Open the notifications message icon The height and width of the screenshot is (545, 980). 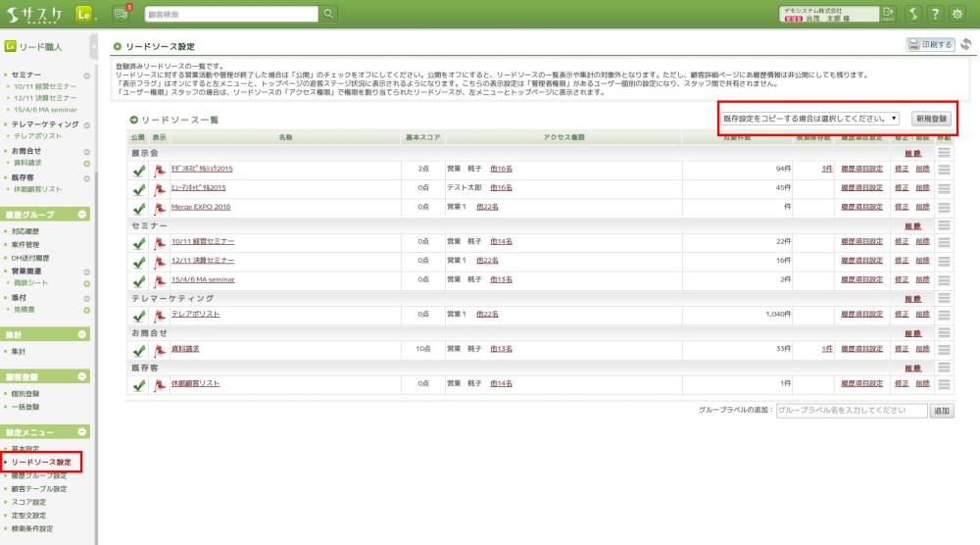[122, 13]
